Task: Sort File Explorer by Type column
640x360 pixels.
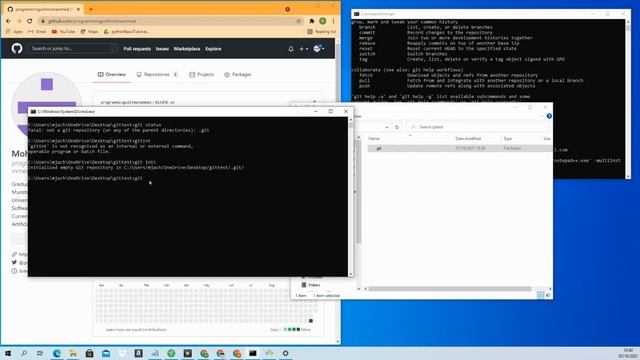Action: point(508,139)
